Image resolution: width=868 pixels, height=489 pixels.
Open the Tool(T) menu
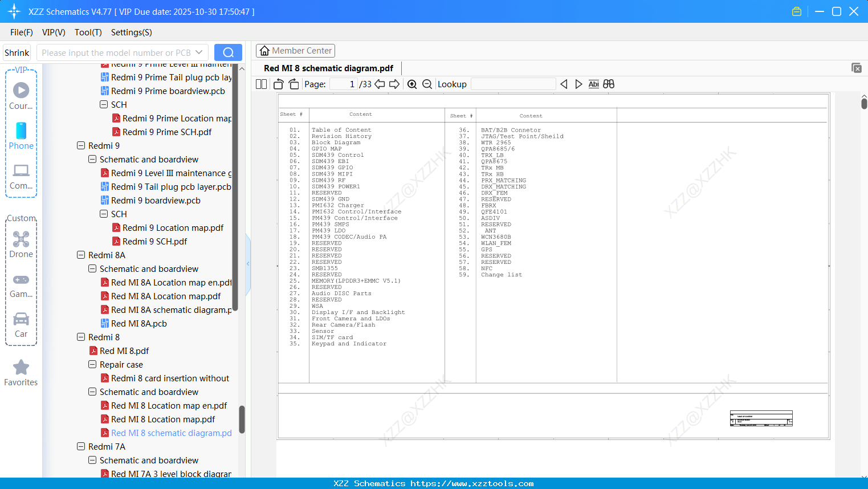click(x=88, y=32)
